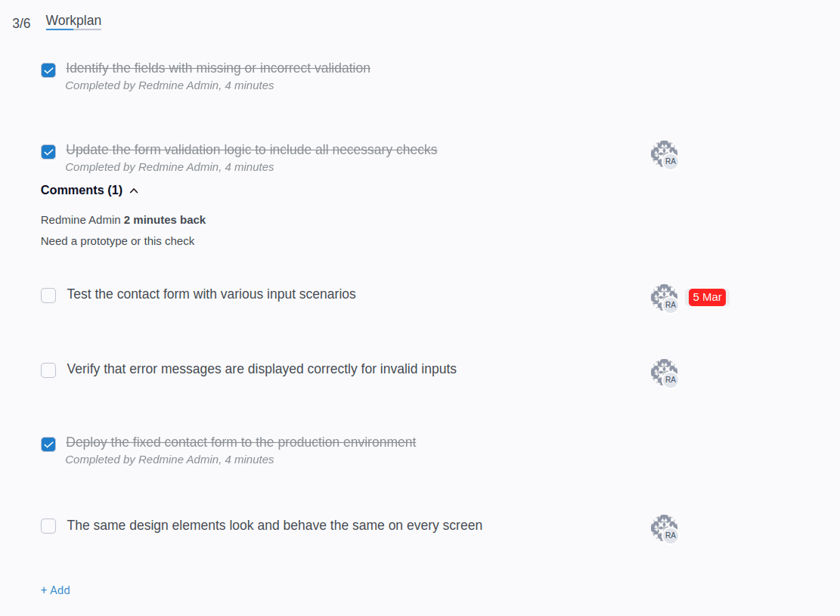Open assignee avatar for same design elements item

coord(665,528)
